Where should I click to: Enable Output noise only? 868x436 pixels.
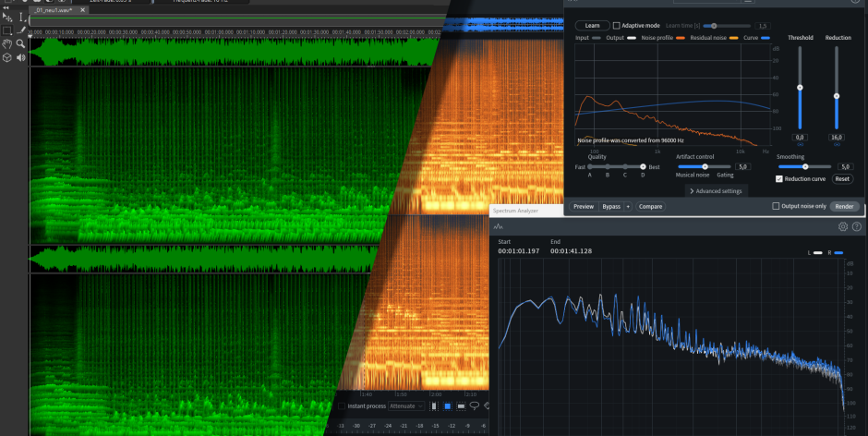[x=776, y=206]
